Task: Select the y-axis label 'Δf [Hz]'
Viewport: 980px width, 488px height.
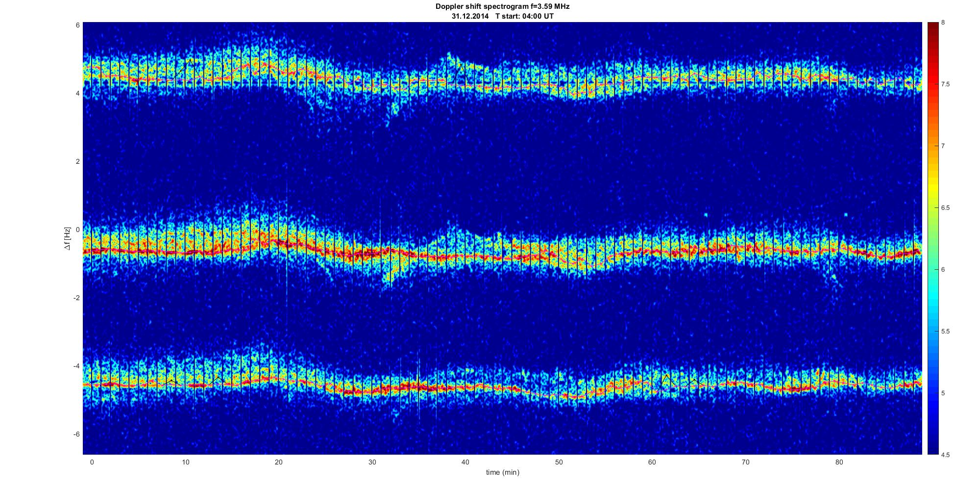Action: pyautogui.click(x=68, y=239)
